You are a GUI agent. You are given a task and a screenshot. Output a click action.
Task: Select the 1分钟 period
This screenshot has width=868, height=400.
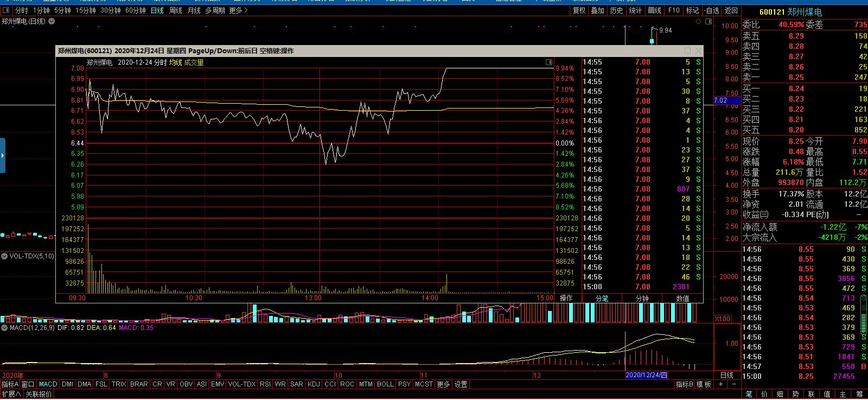41,10
